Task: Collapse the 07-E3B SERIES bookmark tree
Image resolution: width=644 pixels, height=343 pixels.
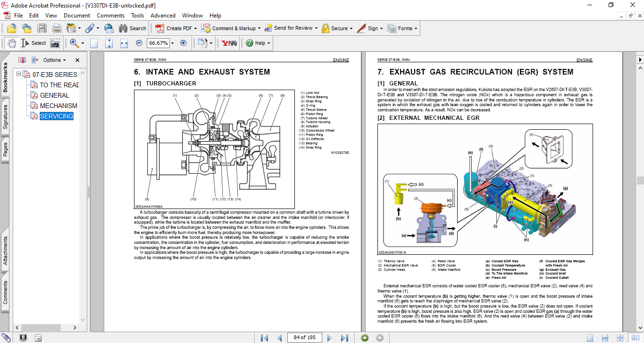Action: [18, 75]
